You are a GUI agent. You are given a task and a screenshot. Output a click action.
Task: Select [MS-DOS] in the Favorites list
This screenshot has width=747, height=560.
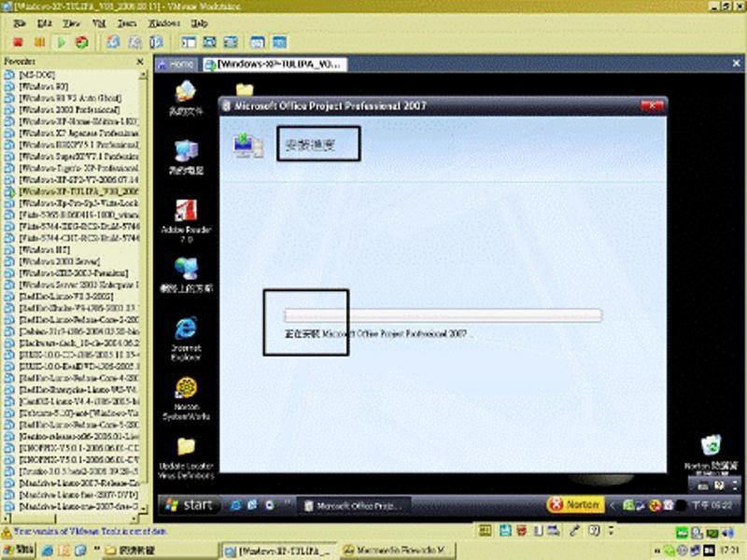pyautogui.click(x=36, y=75)
